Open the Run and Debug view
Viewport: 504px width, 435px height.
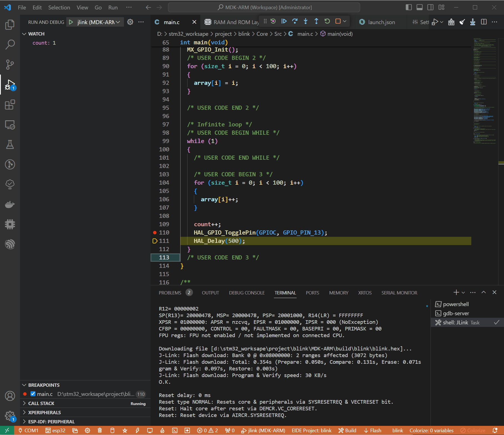click(x=10, y=85)
